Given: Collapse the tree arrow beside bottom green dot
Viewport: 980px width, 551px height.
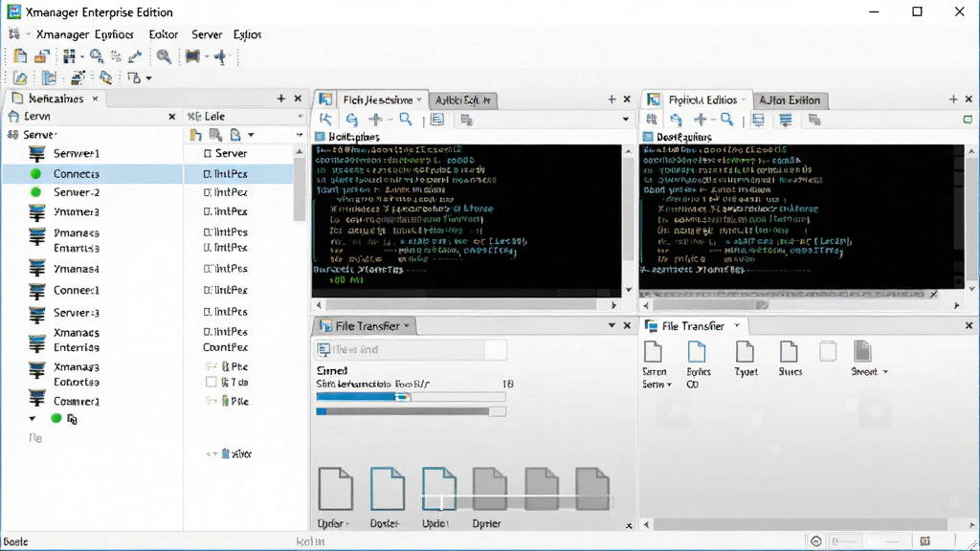Looking at the screenshot, I should (32, 419).
